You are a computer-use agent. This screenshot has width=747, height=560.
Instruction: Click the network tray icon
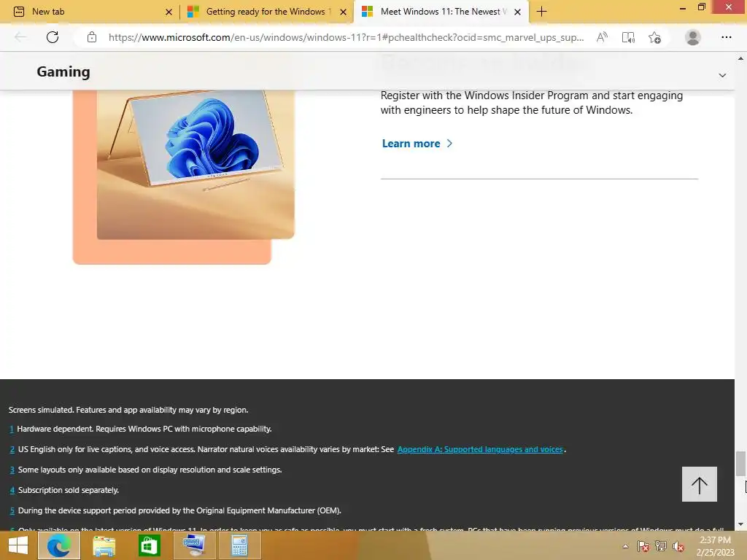pos(661,546)
